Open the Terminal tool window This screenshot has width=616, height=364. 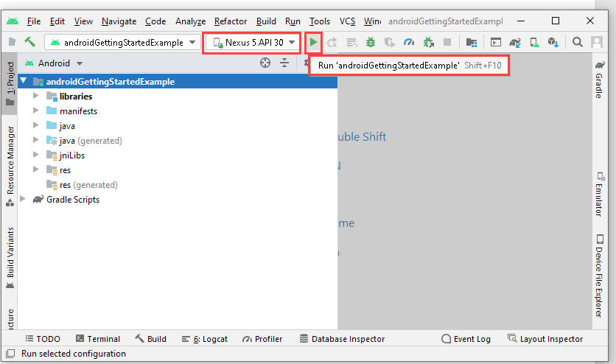tap(98, 338)
